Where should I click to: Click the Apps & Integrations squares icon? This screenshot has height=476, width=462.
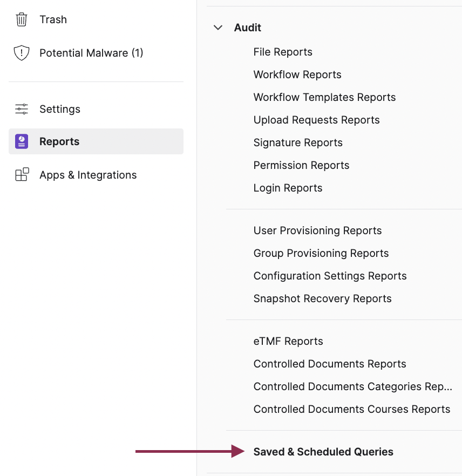(22, 175)
